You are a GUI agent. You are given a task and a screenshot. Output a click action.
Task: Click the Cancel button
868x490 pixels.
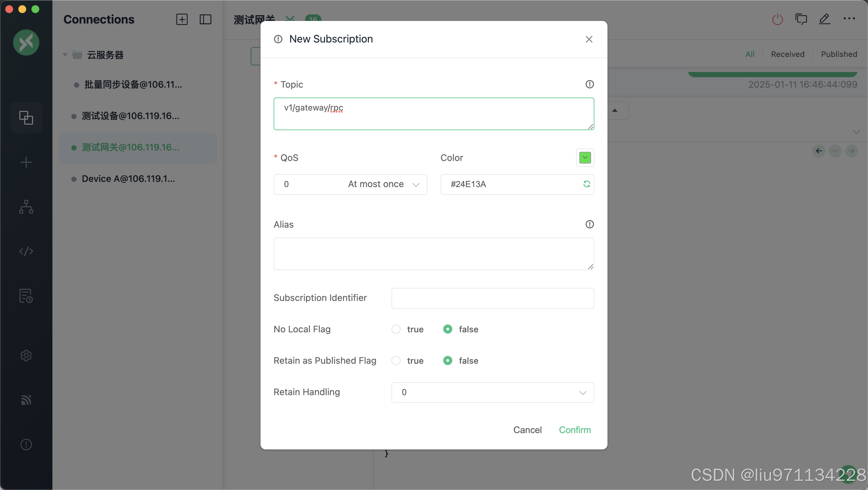[527, 430]
